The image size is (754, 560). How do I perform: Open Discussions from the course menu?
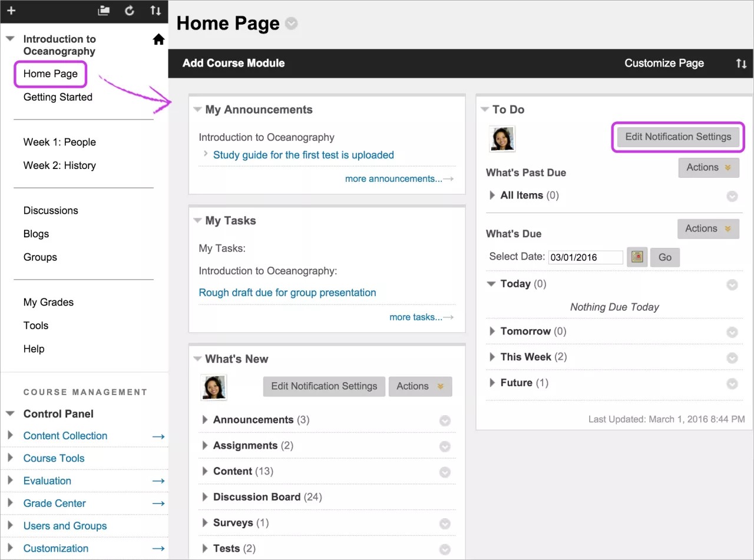coord(51,210)
